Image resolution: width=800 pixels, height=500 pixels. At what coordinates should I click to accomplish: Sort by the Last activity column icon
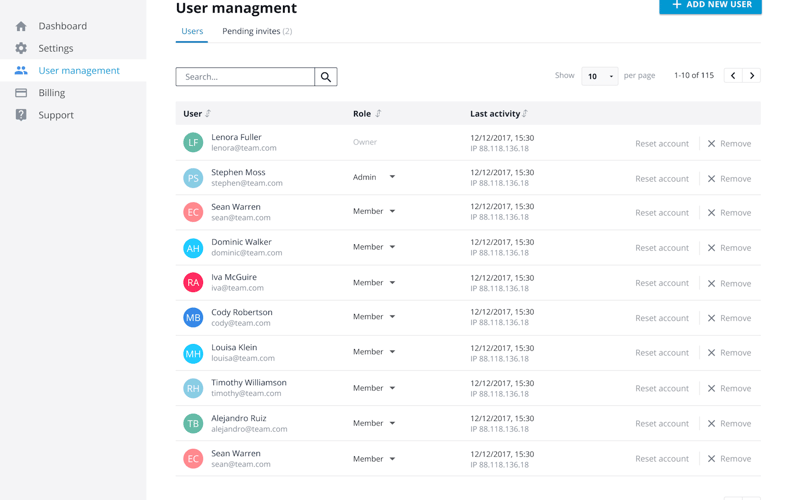pos(525,114)
